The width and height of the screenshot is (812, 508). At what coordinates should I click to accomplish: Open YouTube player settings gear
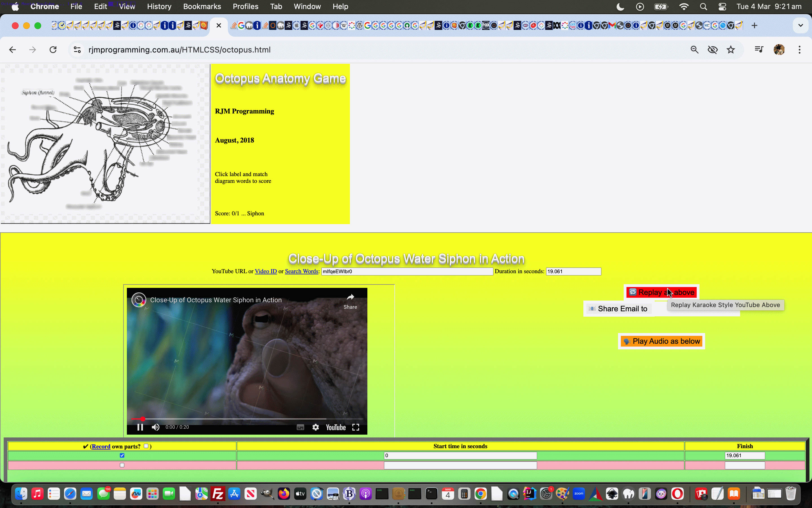[x=315, y=427]
